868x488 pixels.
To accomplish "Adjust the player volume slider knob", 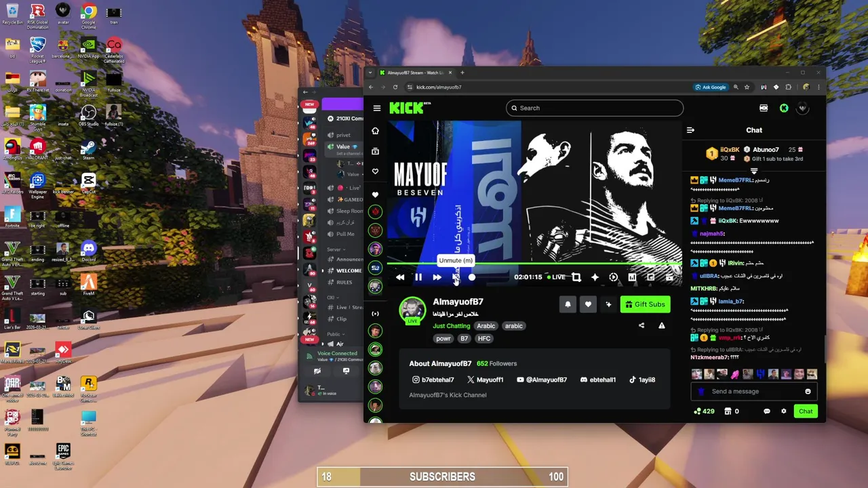I will pyautogui.click(x=472, y=277).
